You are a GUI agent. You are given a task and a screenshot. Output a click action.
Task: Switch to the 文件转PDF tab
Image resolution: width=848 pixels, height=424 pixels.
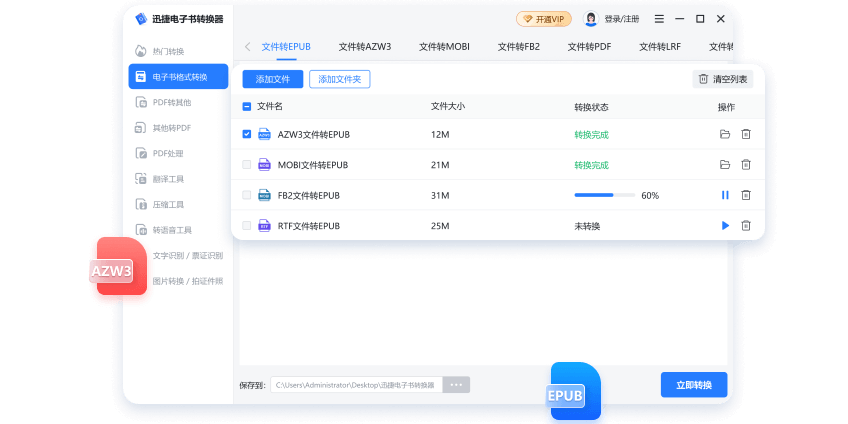[589, 47]
